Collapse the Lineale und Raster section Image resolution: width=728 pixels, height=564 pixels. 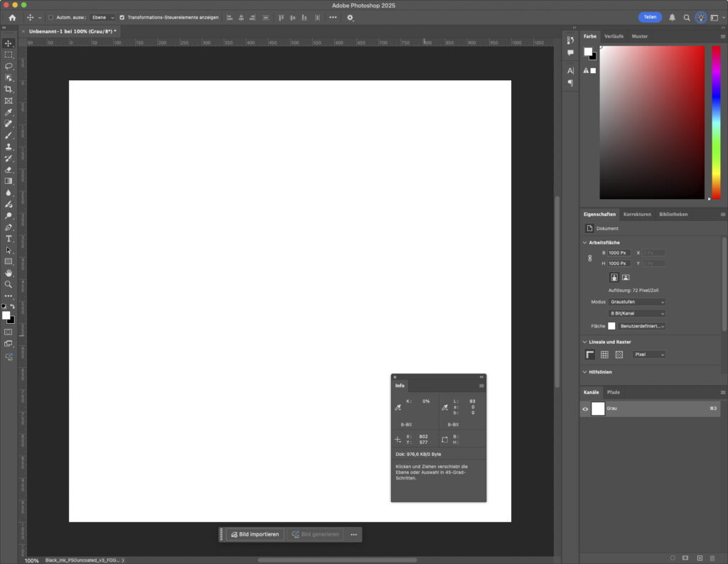pyautogui.click(x=584, y=342)
